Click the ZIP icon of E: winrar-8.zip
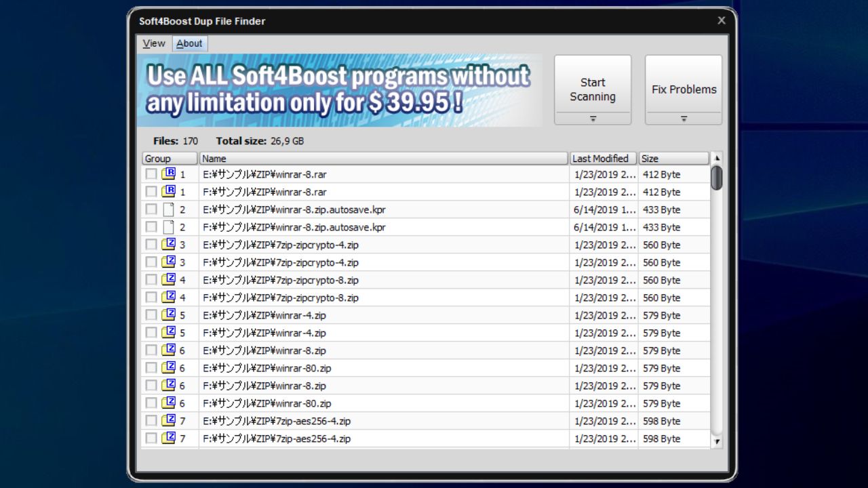 click(x=169, y=350)
